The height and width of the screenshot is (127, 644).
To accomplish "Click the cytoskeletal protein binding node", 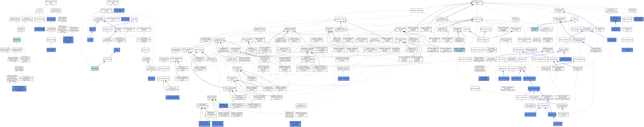I will tap(51, 29).
